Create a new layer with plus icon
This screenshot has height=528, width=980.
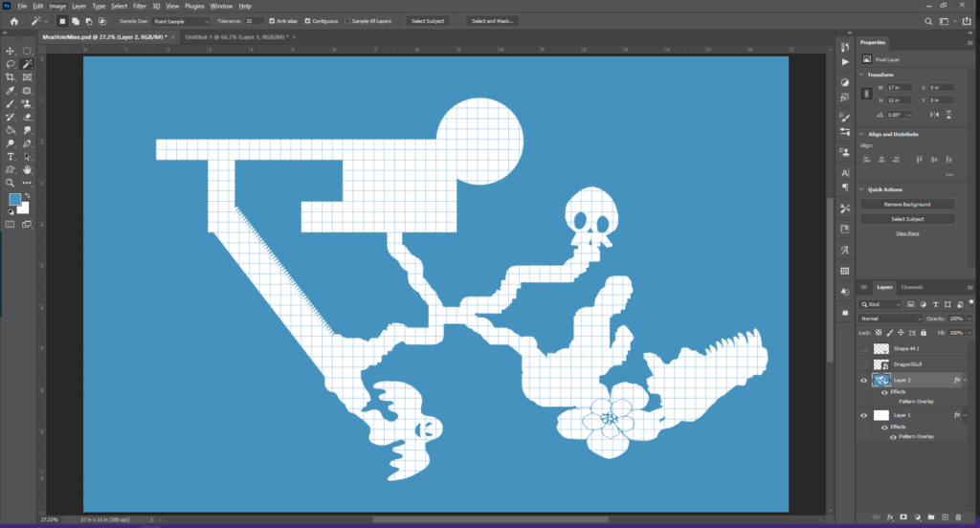click(945, 517)
